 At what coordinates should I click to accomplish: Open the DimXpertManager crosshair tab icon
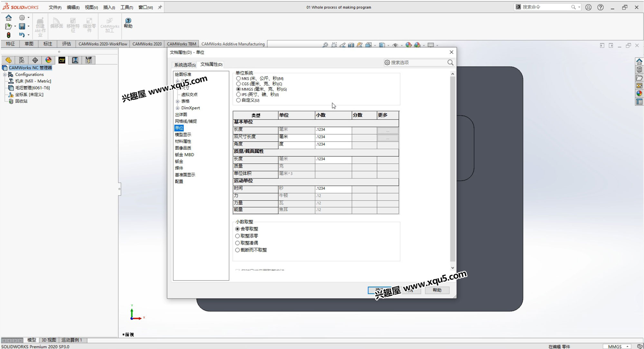click(35, 60)
